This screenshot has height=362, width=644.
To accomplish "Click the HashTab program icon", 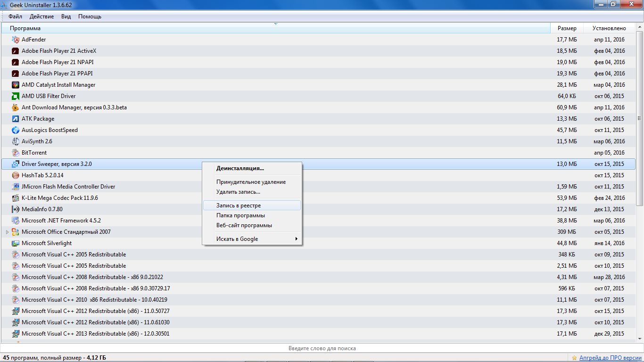I will (15, 175).
